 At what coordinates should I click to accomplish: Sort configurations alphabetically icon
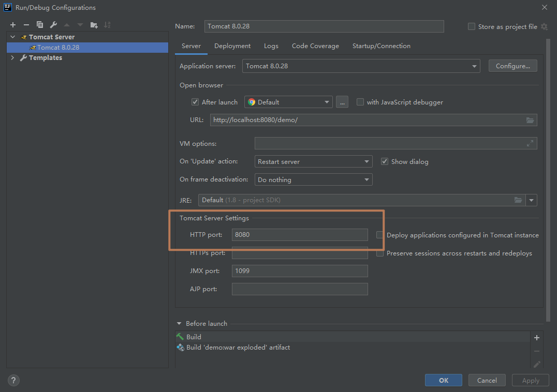click(x=107, y=25)
